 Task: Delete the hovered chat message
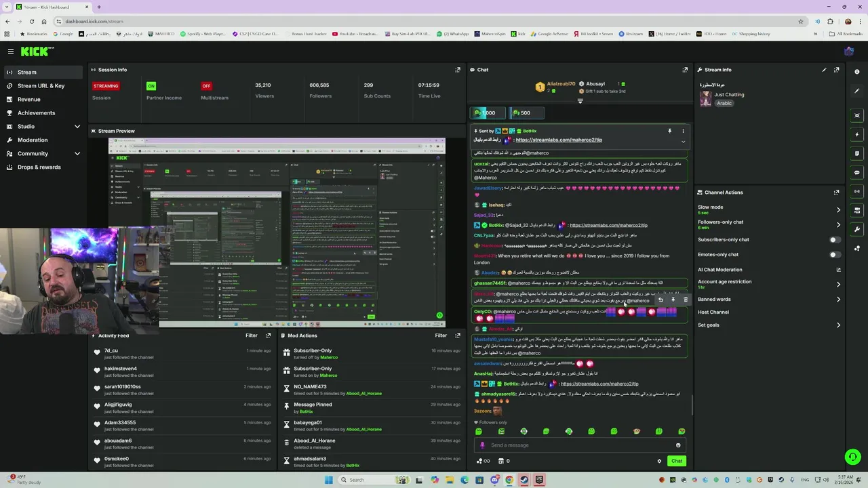[x=686, y=300]
